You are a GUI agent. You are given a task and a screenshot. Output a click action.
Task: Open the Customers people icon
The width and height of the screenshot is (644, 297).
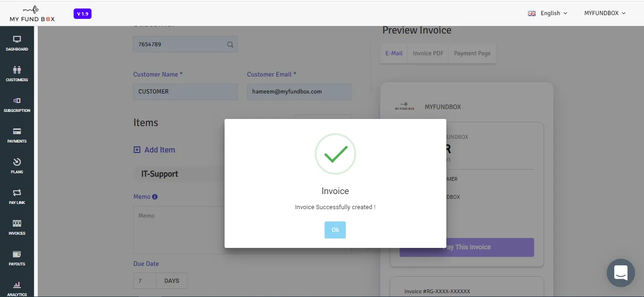click(x=17, y=70)
